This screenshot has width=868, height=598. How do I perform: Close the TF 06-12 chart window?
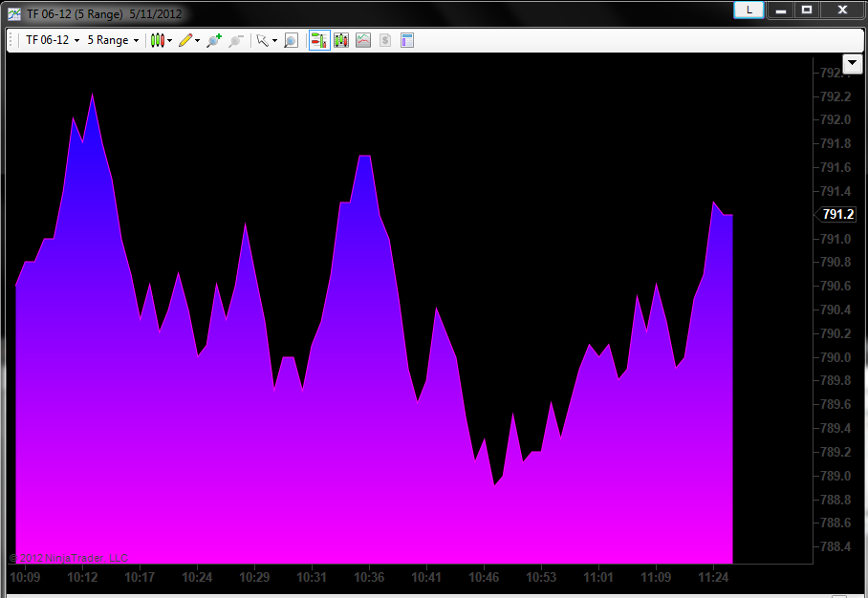(x=842, y=10)
